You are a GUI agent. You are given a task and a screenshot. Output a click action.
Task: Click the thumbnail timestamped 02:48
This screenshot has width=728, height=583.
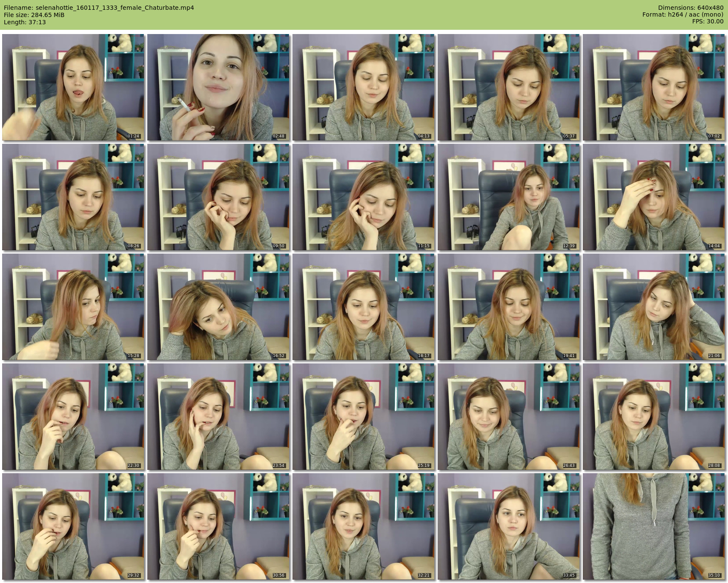(218, 87)
